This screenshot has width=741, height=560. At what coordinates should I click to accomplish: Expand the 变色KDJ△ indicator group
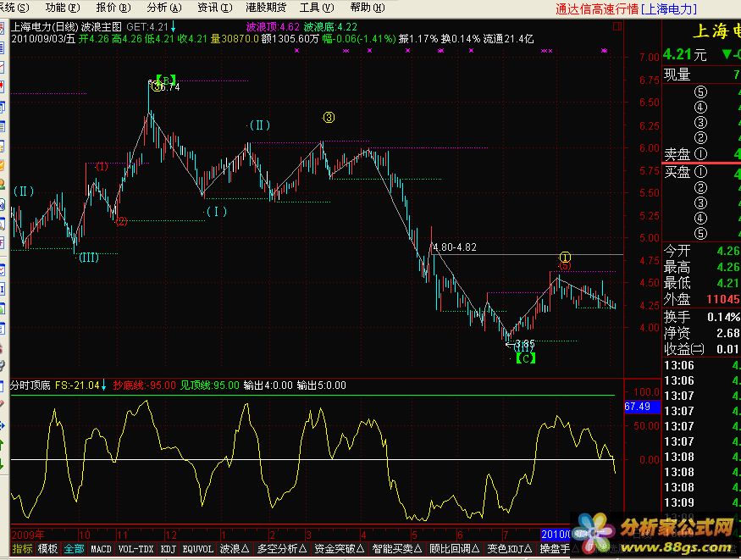pyautogui.click(x=510, y=549)
